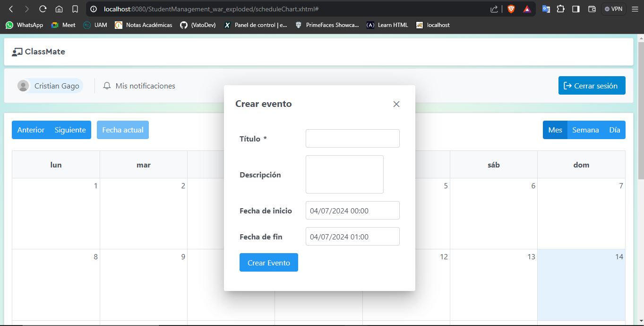The height and width of the screenshot is (326, 644).
Task: Open the PrimeFaces Showcase bookmark
Action: [327, 25]
